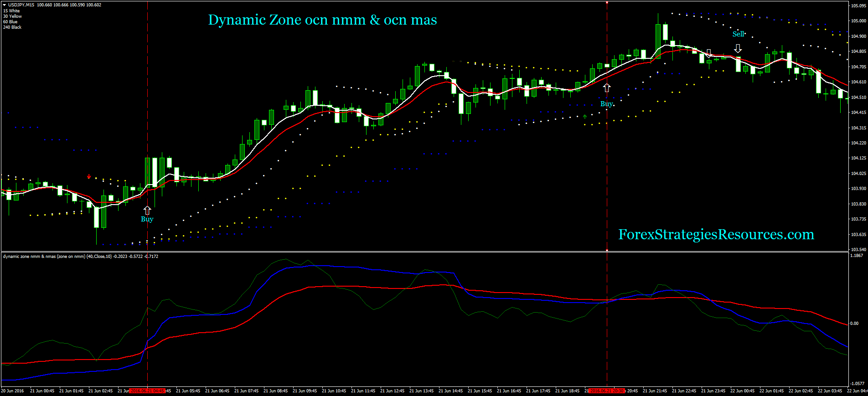This screenshot has height=396, width=868.
Task: Click the ForexStrategiesResources.com label
Action: coord(716,234)
